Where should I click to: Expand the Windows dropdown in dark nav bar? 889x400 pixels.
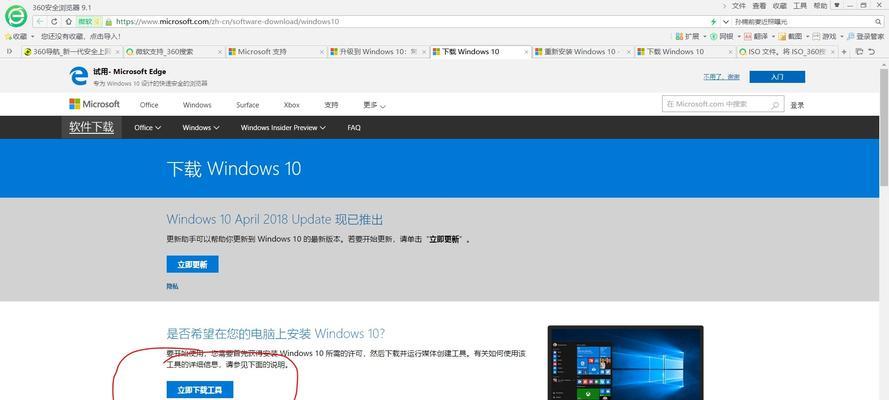pos(201,127)
